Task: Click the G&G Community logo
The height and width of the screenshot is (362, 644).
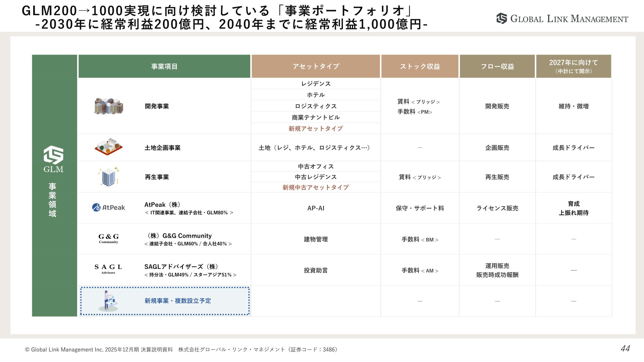Action: click(108, 238)
